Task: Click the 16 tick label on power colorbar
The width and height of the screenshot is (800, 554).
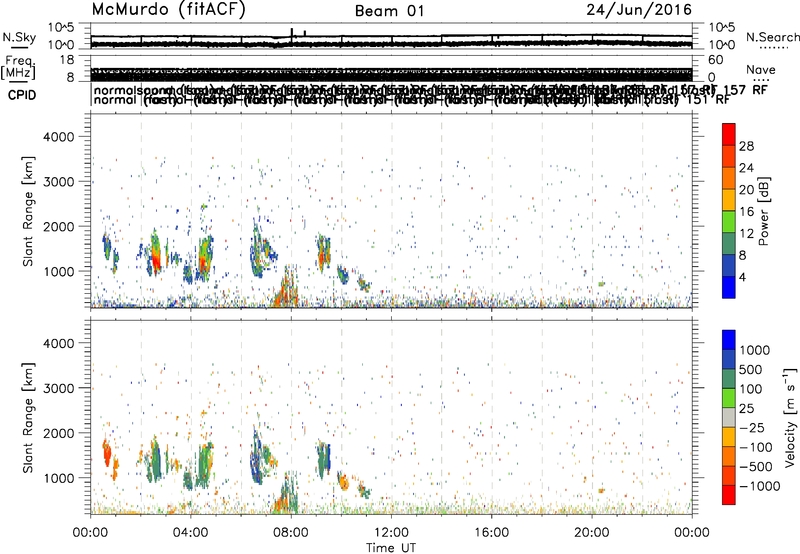Action: coord(746,212)
